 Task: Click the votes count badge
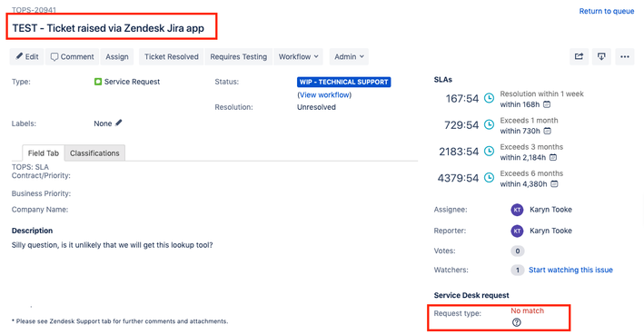[x=518, y=251]
